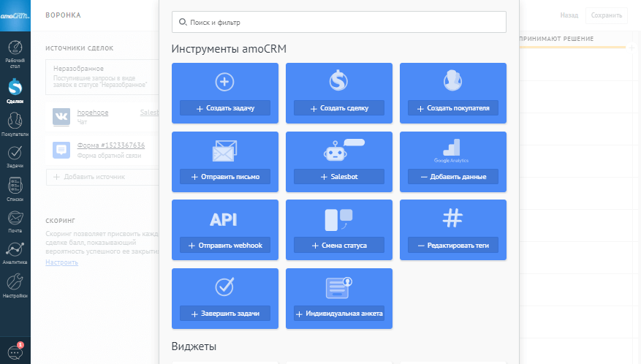Click the envelope icon on Отправить письмо card

click(224, 151)
